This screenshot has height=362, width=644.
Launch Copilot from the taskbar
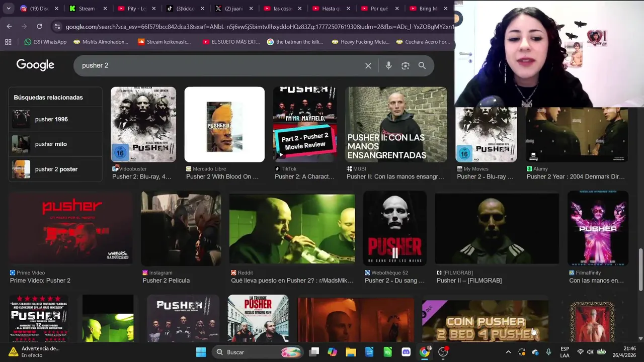coord(332,352)
